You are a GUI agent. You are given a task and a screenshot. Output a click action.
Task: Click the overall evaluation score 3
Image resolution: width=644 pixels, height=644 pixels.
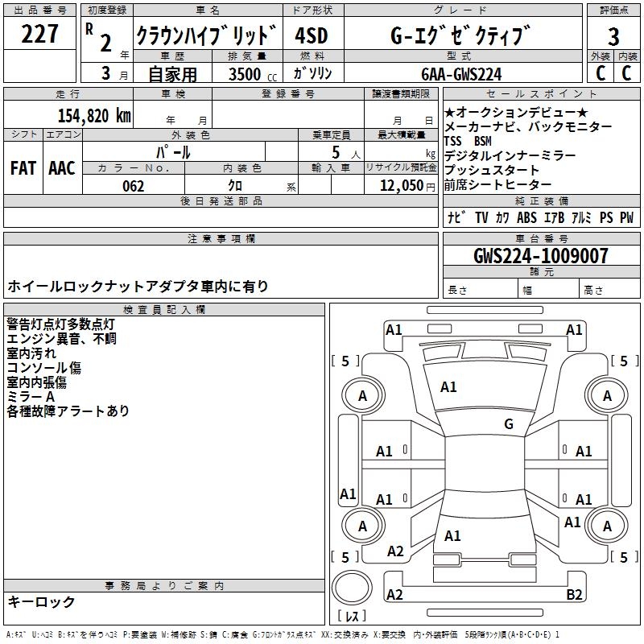tap(613, 37)
